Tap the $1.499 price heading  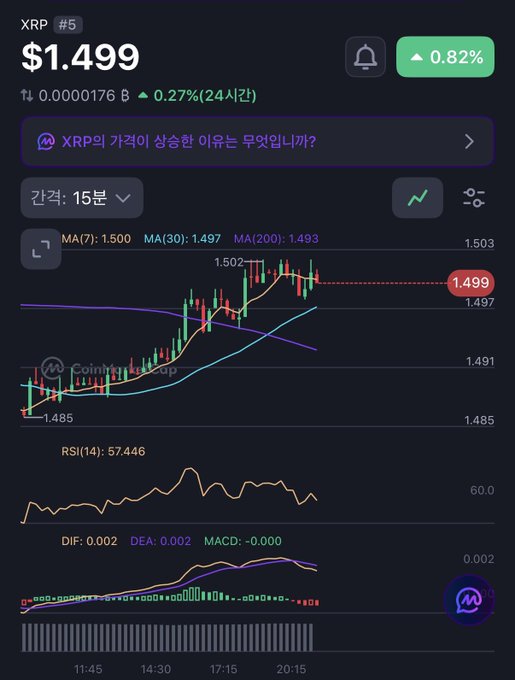[80, 57]
